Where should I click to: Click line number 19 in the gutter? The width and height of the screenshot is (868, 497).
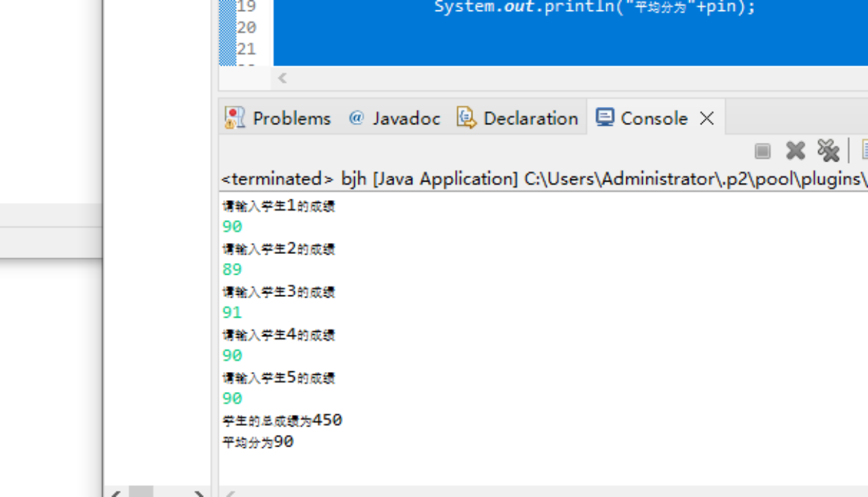[x=247, y=7]
